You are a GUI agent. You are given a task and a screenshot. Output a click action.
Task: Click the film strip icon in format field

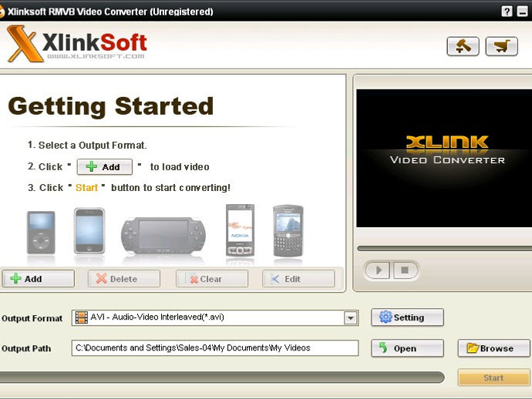pyautogui.click(x=82, y=317)
